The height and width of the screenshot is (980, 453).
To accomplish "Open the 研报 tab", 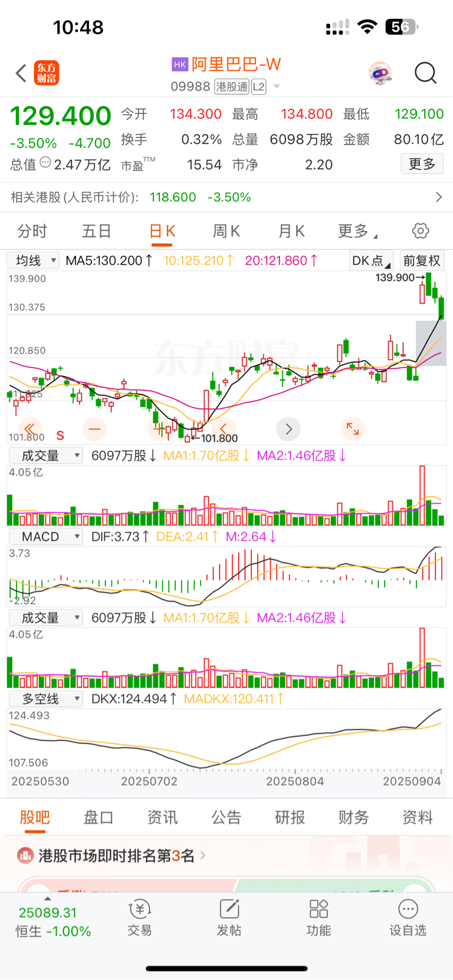I will point(290,817).
